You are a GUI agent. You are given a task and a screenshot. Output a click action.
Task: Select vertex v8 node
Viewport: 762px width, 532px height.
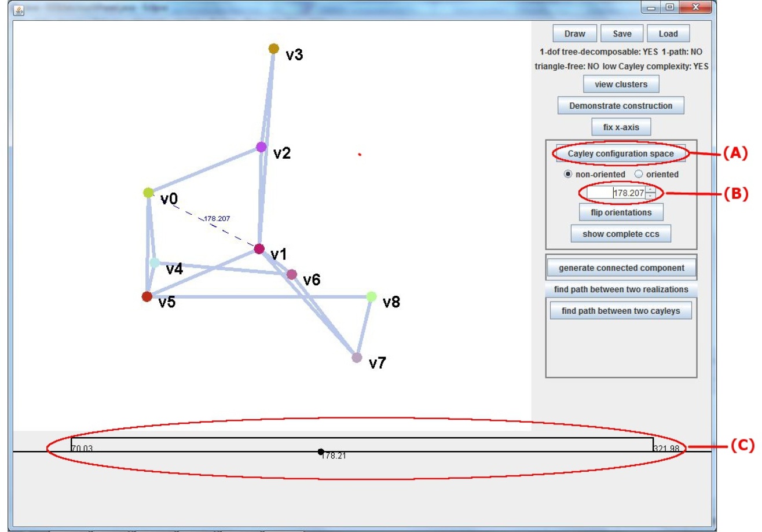click(372, 296)
